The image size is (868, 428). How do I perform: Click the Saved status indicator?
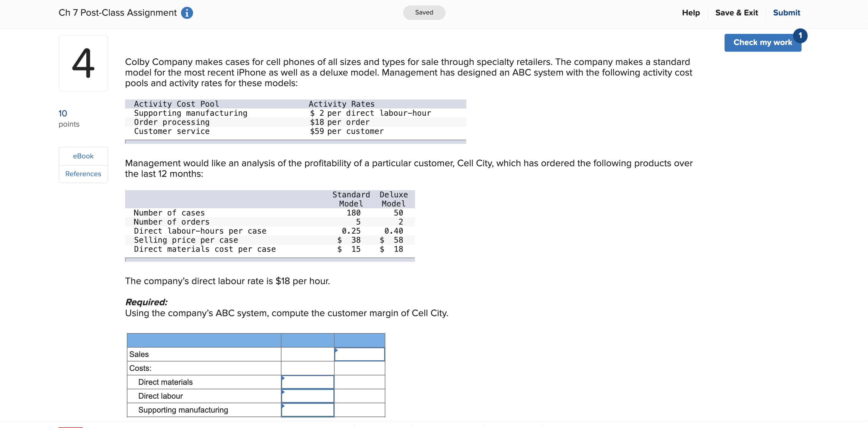point(424,12)
